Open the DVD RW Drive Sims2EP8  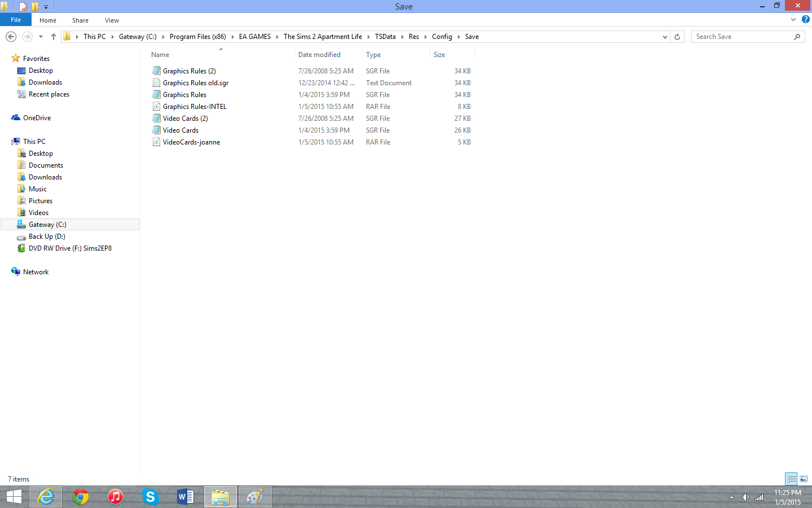70,248
